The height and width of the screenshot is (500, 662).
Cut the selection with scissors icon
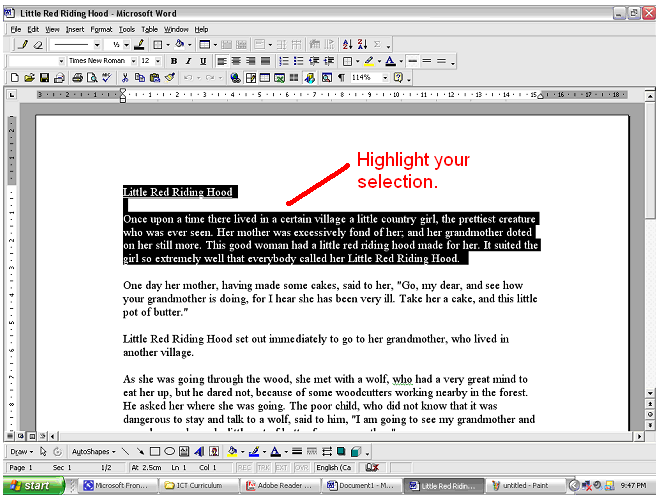tap(125, 78)
